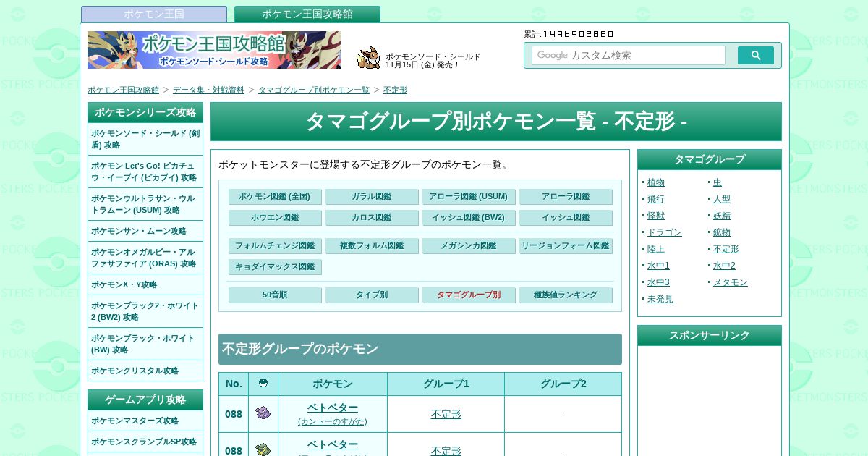The image size is (868, 456).
Task: Open 人型 egg group link
Action: (722, 199)
